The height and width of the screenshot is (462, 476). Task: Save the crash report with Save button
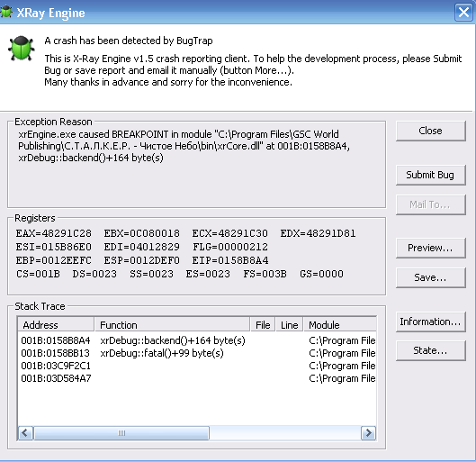coord(430,277)
